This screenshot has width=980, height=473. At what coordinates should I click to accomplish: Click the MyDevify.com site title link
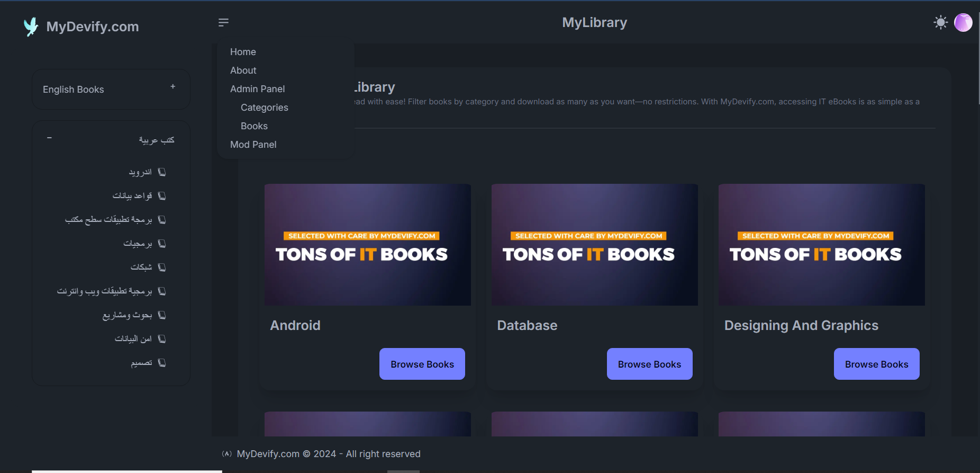pos(93,26)
